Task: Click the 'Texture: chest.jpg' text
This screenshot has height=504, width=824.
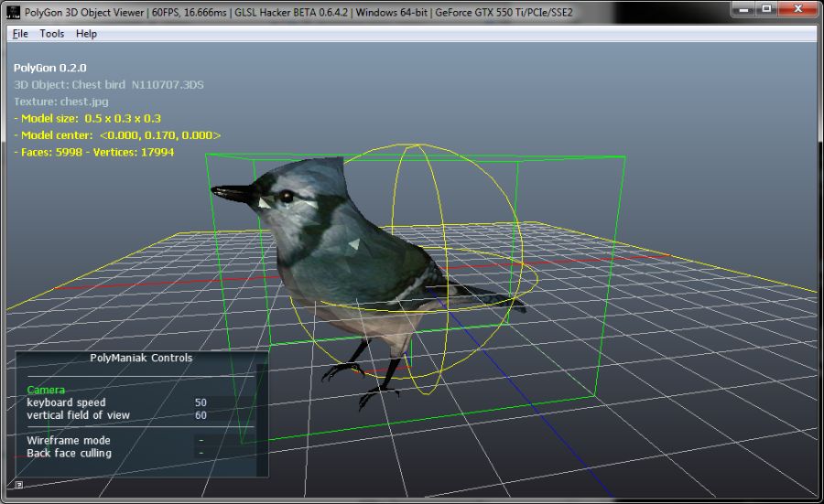Action: tap(61, 102)
